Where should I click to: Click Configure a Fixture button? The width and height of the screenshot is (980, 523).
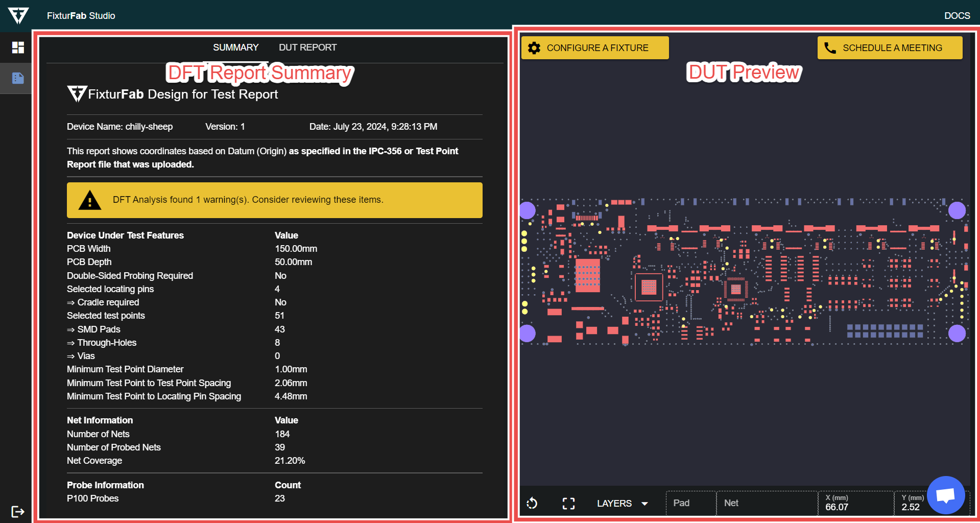point(595,48)
